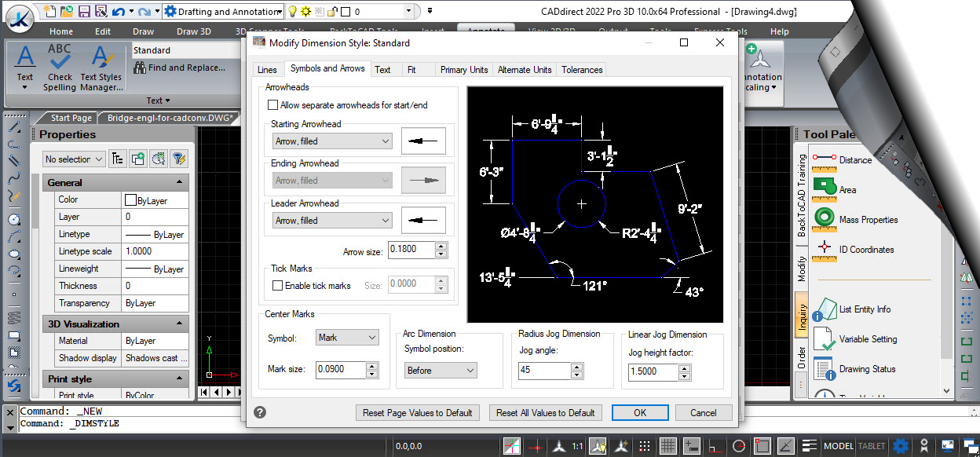Select the Circle tool in left toolbar
This screenshot has height=457, width=980.
pyautogui.click(x=13, y=220)
